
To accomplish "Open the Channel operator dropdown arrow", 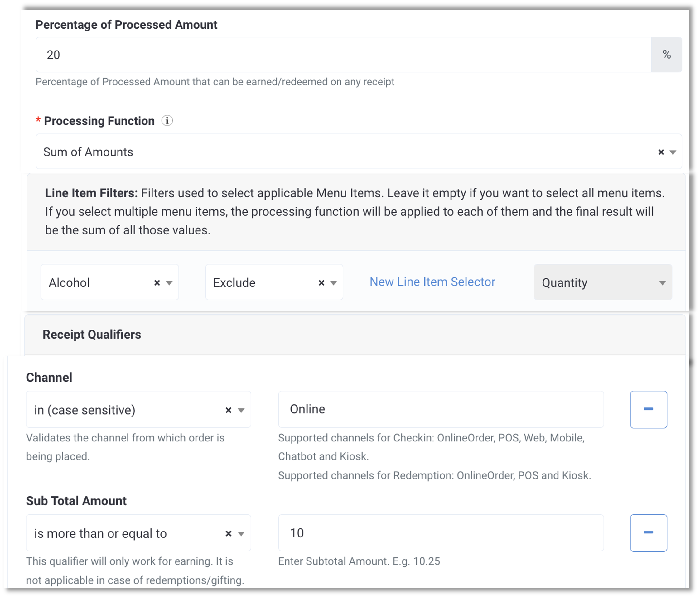I will pyautogui.click(x=241, y=410).
